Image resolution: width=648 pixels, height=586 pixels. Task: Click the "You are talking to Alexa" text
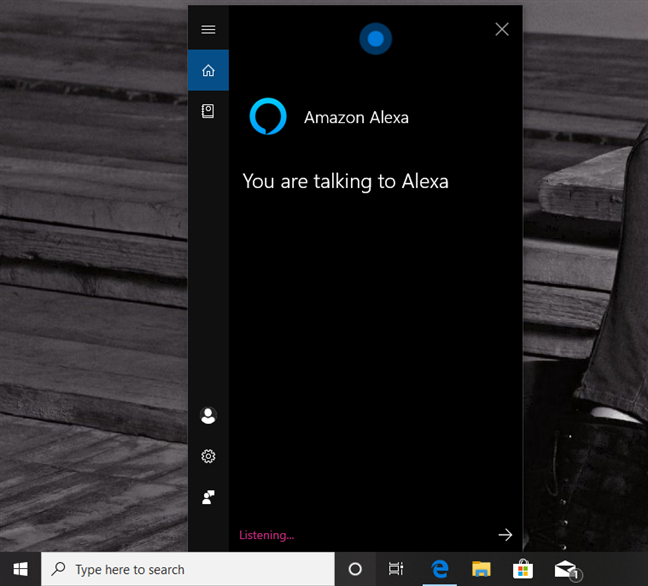click(x=345, y=181)
